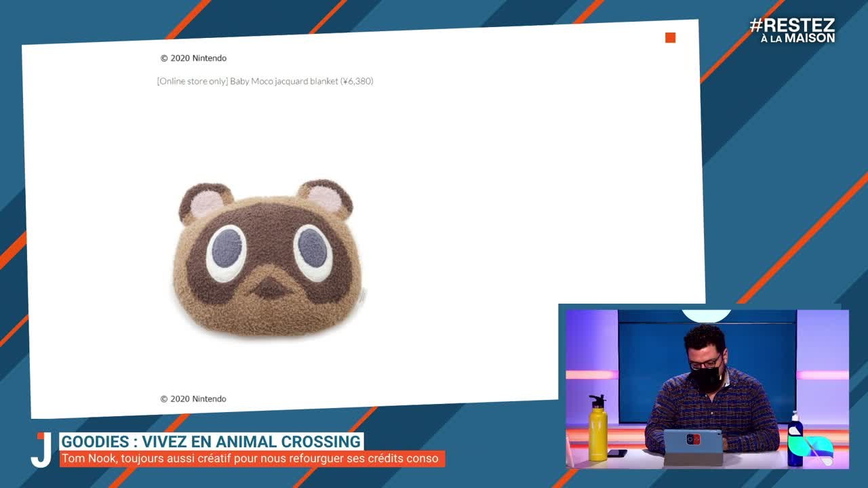Open the Tom Nook plush cushion image

(x=267, y=258)
